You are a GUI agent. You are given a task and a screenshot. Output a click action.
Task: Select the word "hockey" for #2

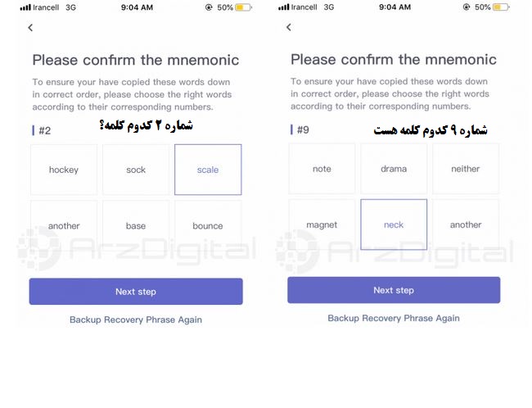coord(64,170)
